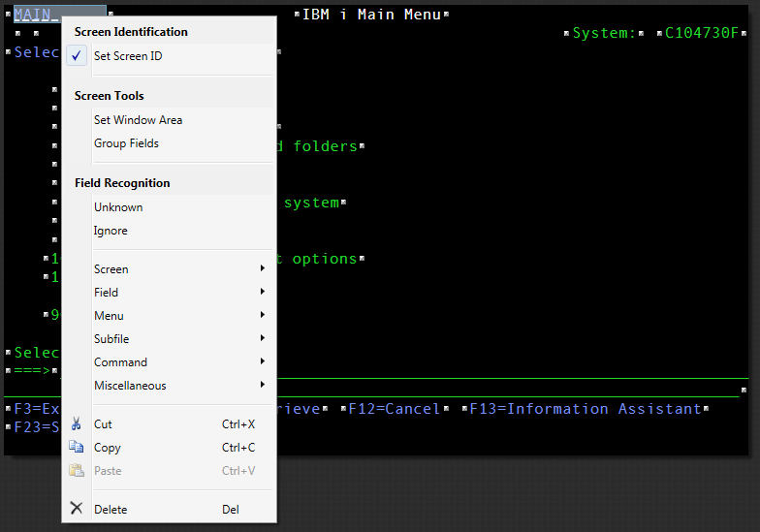
Task: Select the MAIN field on terminal screen
Action: tap(59, 15)
